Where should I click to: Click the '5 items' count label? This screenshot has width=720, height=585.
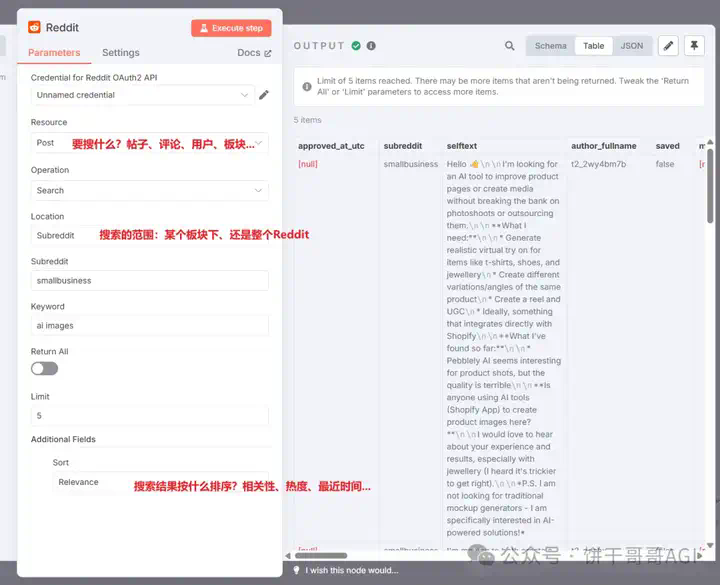[x=307, y=120]
